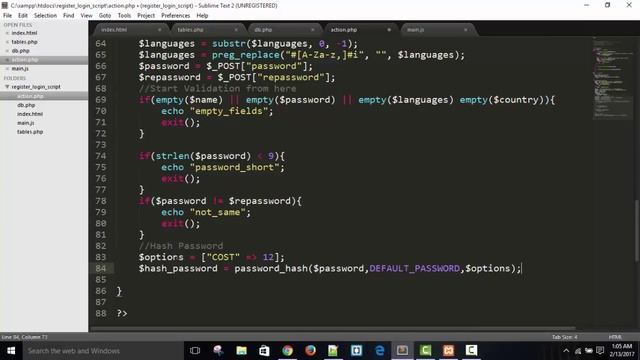Click the editor's horizontal scrollbar

tap(333, 328)
